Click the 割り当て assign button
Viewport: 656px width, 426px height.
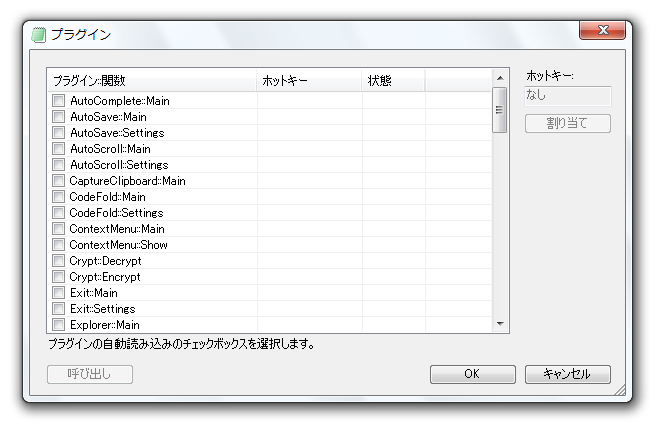pos(568,123)
